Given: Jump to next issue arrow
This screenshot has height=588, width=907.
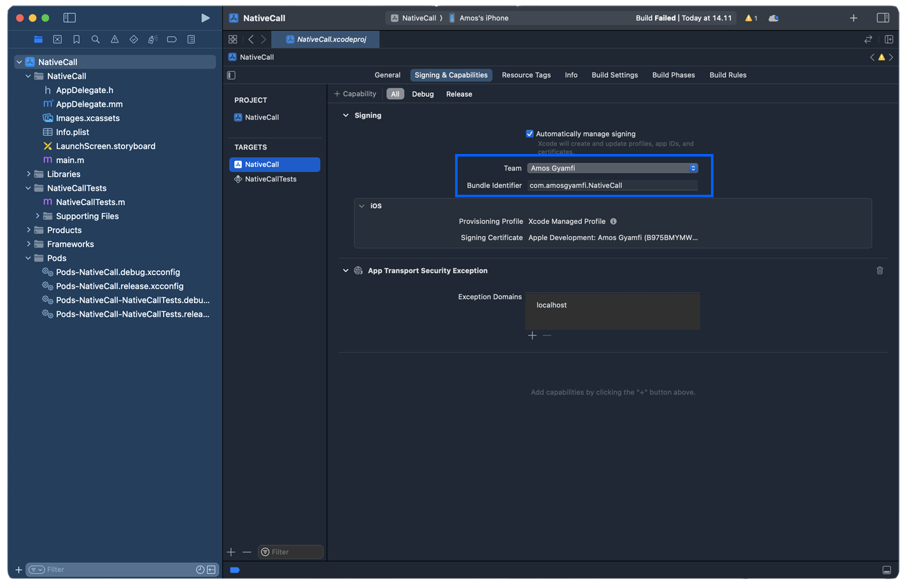Looking at the screenshot, I should coord(891,57).
